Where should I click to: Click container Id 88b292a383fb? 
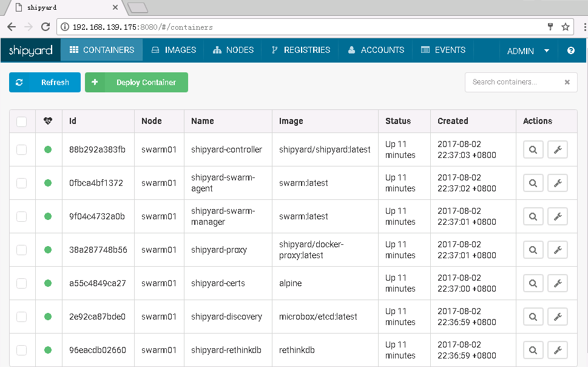click(97, 149)
